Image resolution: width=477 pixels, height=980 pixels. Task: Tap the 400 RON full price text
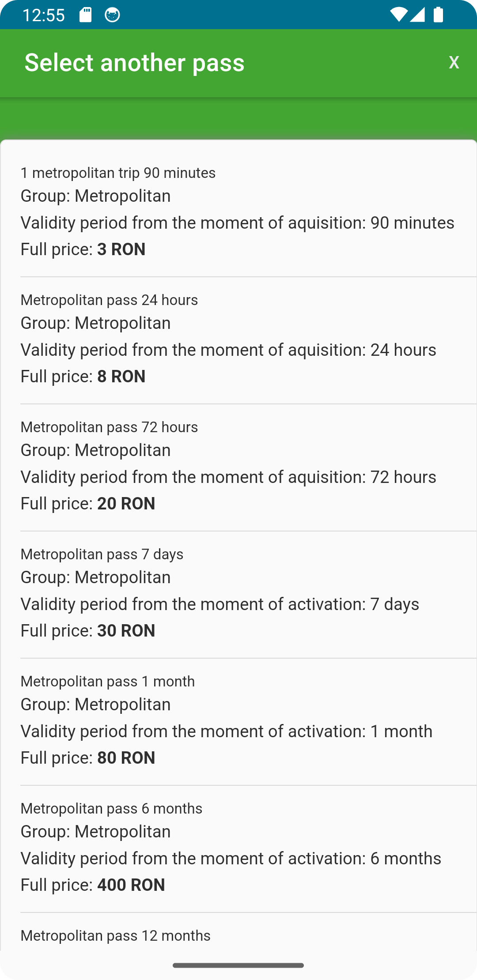[131, 885]
